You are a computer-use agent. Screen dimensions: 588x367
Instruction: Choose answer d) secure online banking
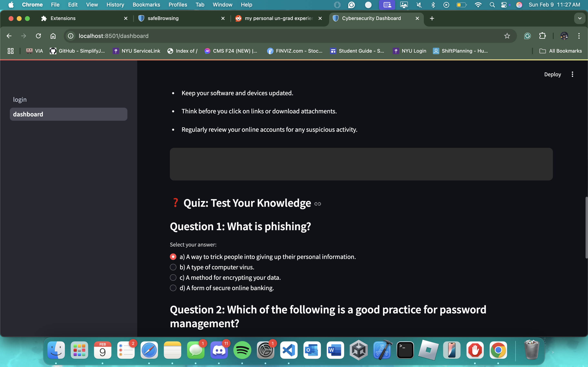click(x=173, y=288)
